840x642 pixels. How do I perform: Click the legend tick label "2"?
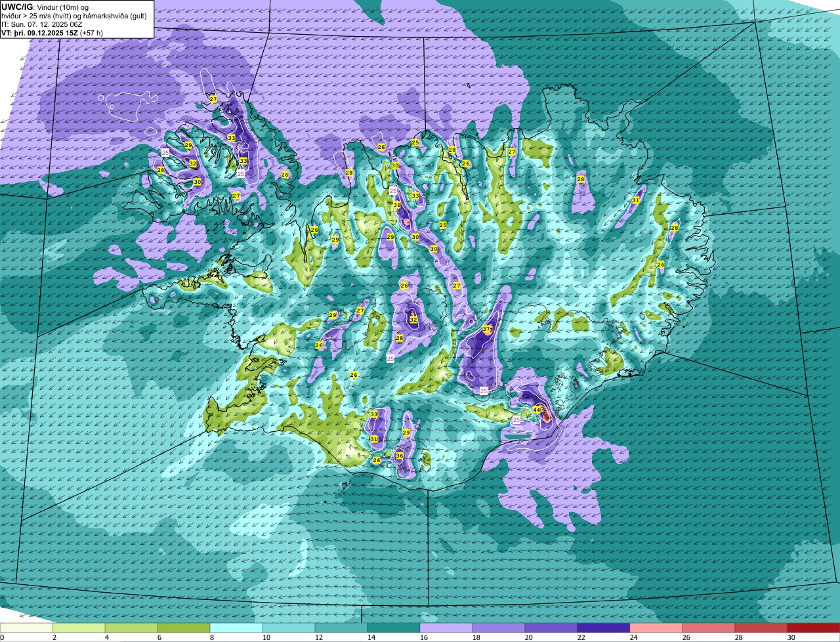coord(54,637)
